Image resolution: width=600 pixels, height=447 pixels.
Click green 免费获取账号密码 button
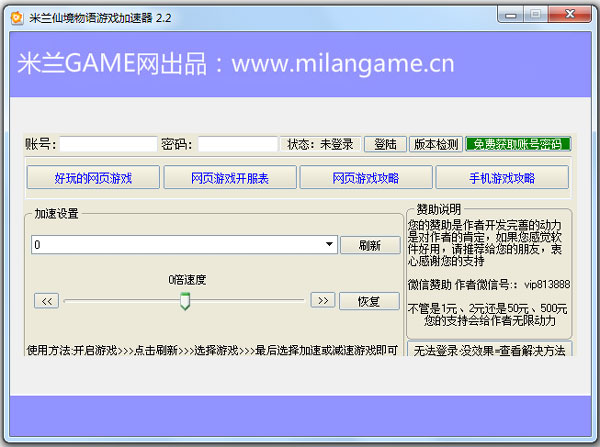tap(517, 144)
